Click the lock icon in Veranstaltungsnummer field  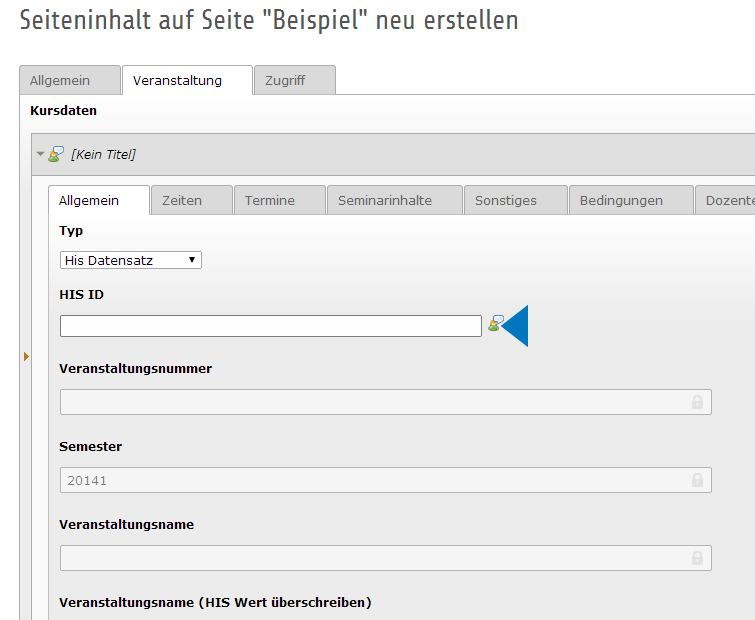[x=697, y=402]
